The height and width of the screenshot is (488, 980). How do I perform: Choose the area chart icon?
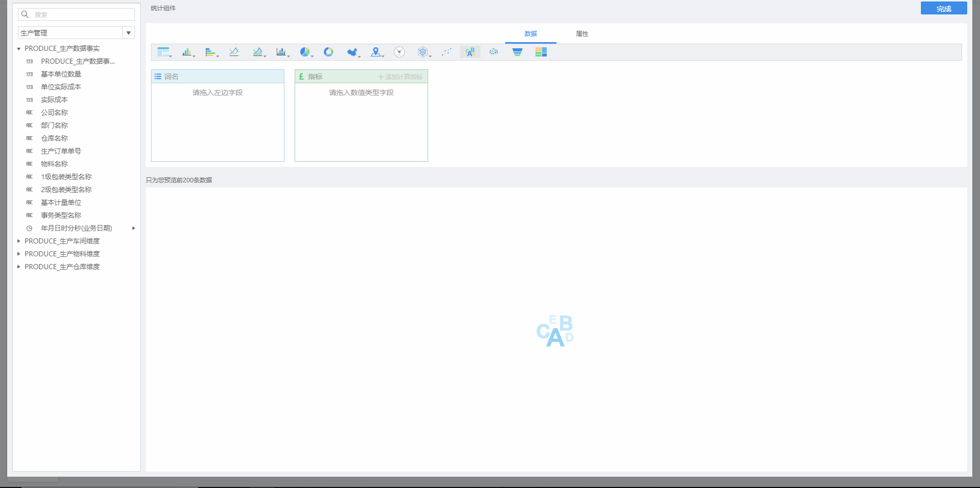(258, 52)
